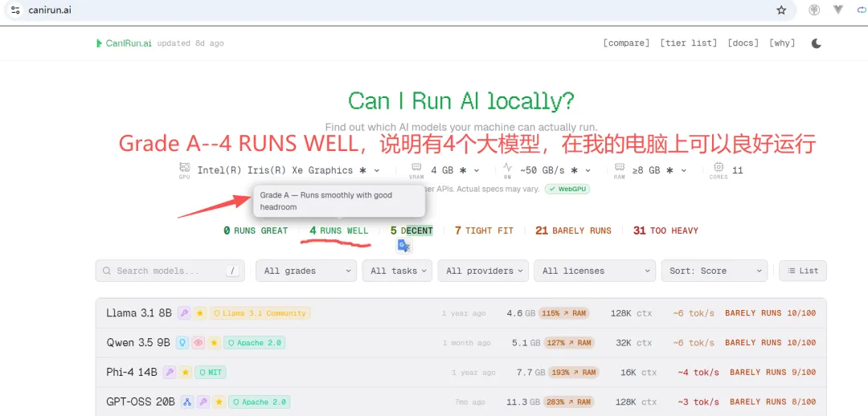Click the Apache 2.0 badge on GPT-OSS 20B
The height and width of the screenshot is (416, 868).
point(259,402)
